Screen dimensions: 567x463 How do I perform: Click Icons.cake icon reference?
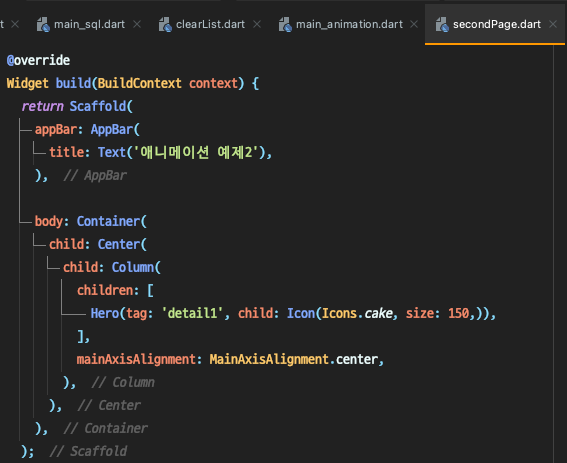(358, 313)
